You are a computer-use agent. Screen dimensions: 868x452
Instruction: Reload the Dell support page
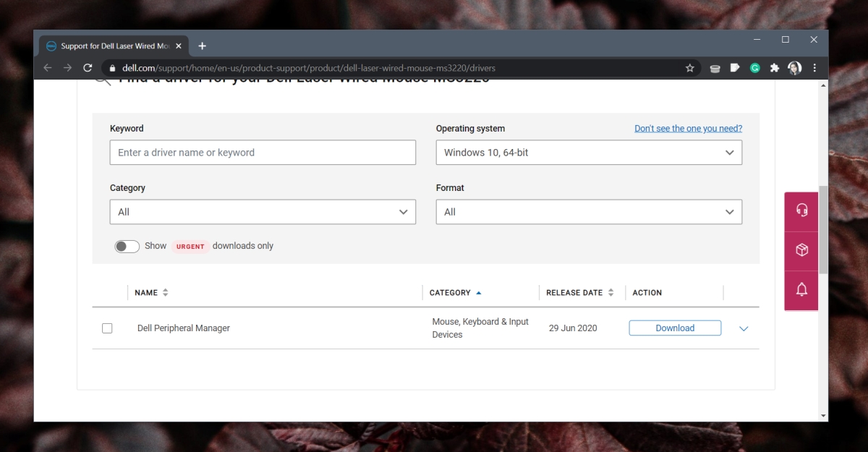(x=88, y=68)
